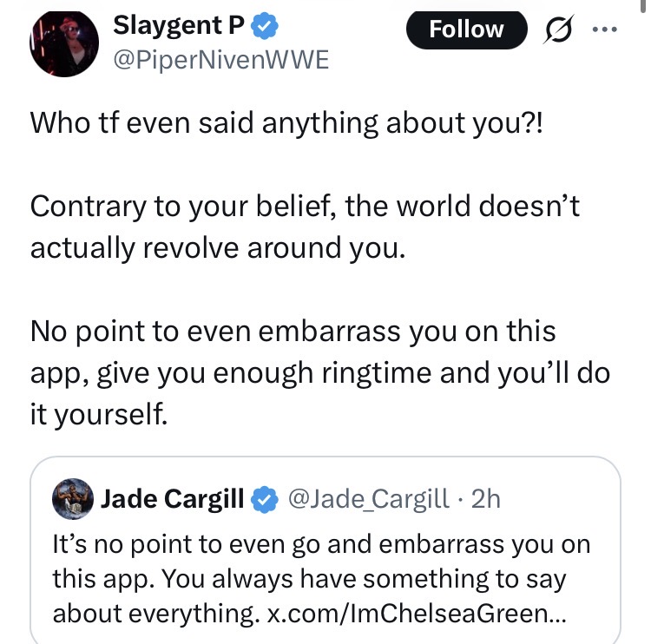The image size is (651, 644).
Task: Click the quoted text "It's no point to even go"
Action: 321,545
